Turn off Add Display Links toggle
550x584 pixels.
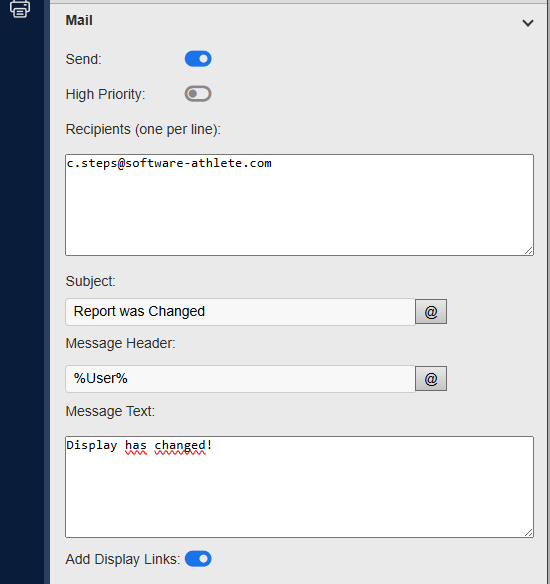198,559
